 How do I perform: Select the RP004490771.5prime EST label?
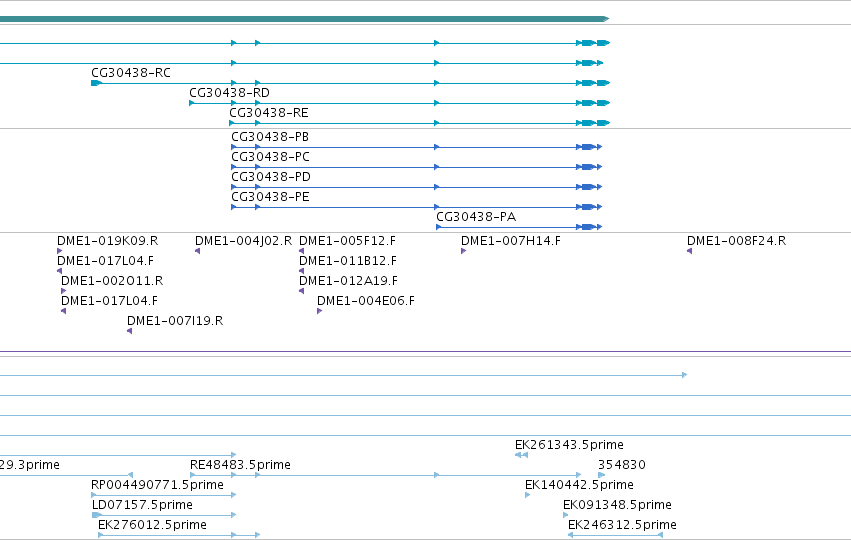(x=157, y=485)
